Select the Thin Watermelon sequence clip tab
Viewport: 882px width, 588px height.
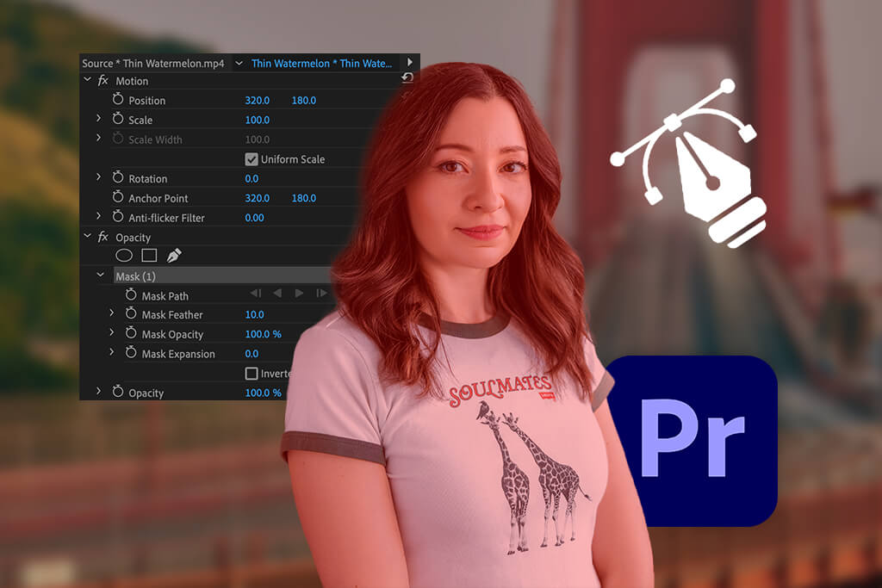click(322, 64)
